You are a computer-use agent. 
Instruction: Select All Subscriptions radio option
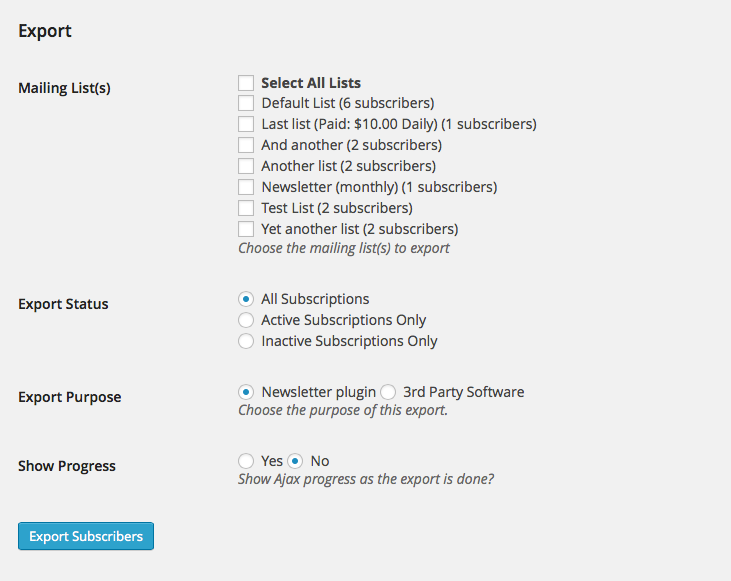246,299
